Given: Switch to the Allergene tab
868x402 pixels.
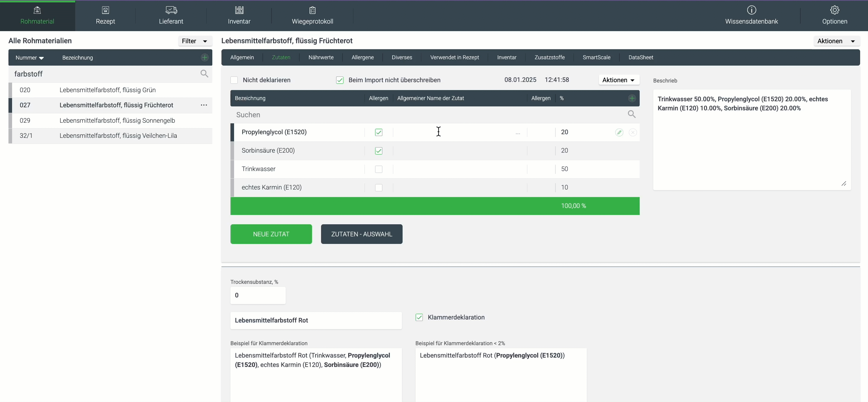Looking at the screenshot, I should [362, 57].
